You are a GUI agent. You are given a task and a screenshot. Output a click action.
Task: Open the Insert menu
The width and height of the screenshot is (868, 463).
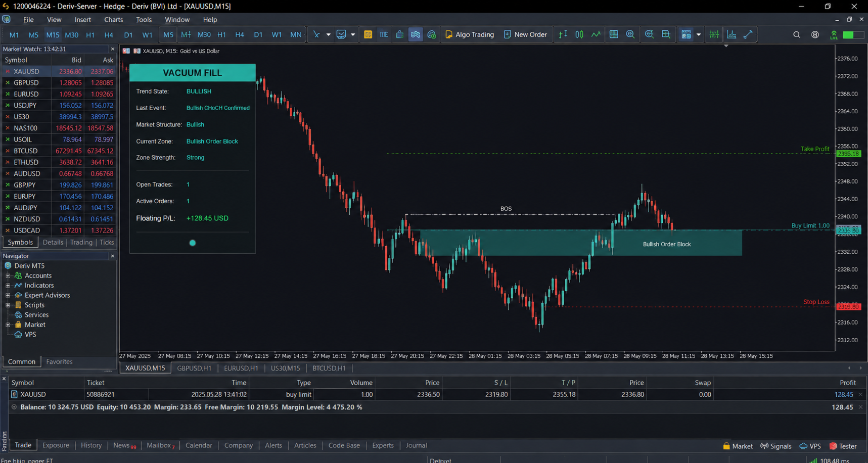tap(83, 20)
